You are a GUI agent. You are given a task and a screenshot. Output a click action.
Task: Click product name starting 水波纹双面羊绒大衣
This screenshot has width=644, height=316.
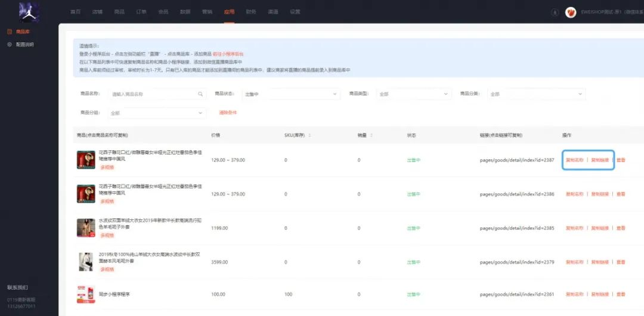150,224
